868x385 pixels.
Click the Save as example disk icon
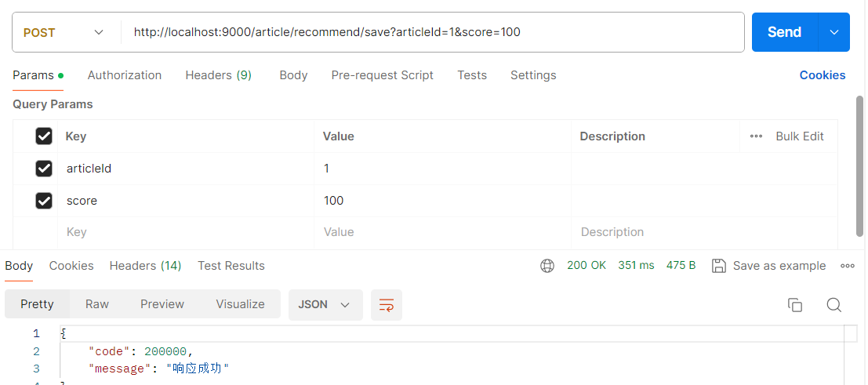coord(719,266)
